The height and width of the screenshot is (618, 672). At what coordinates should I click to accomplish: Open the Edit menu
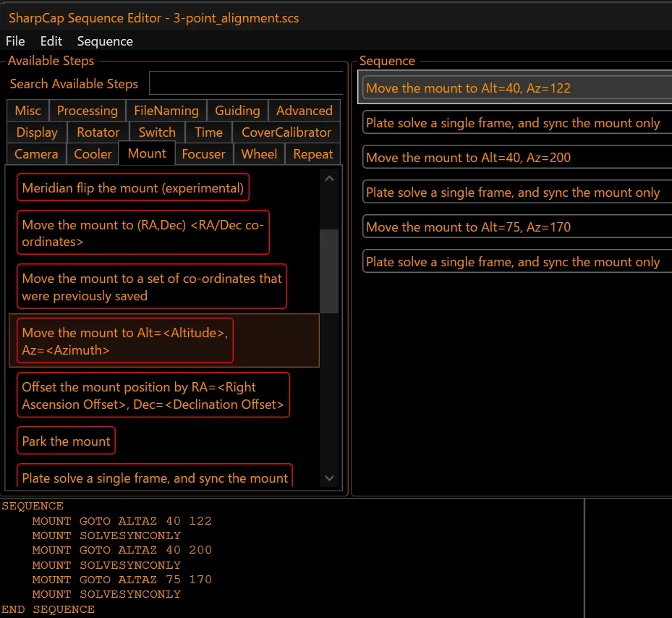51,41
